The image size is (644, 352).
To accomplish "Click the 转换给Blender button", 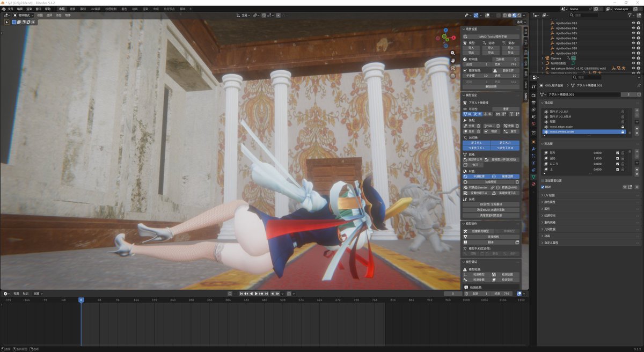I will pos(477,187).
